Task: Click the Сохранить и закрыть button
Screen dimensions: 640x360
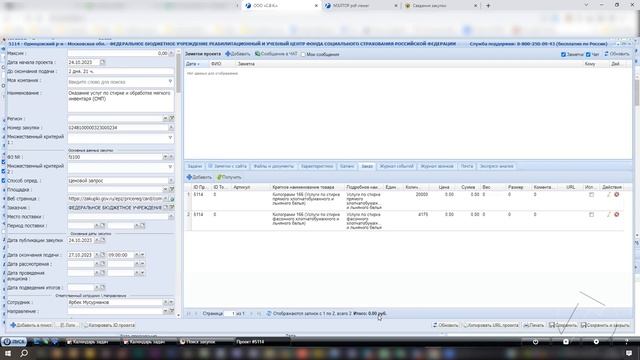Action: 605,325
